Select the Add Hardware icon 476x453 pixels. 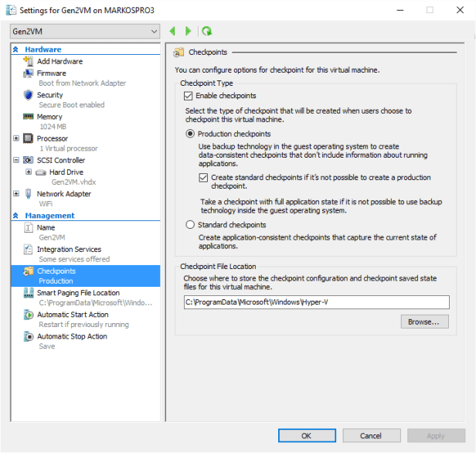click(x=29, y=62)
